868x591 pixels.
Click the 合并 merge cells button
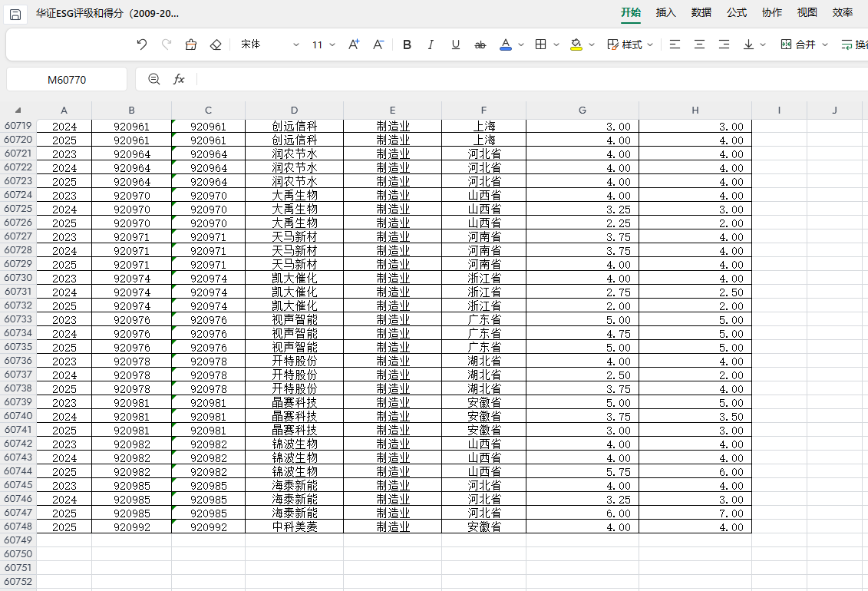coord(798,45)
